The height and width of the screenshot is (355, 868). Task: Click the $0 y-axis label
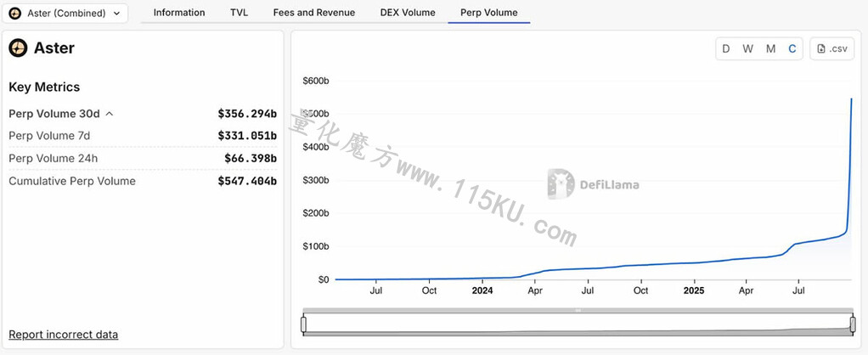(323, 279)
